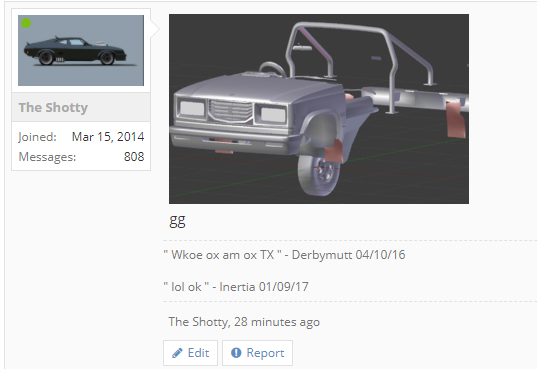Click the Messages count 808

134,157
